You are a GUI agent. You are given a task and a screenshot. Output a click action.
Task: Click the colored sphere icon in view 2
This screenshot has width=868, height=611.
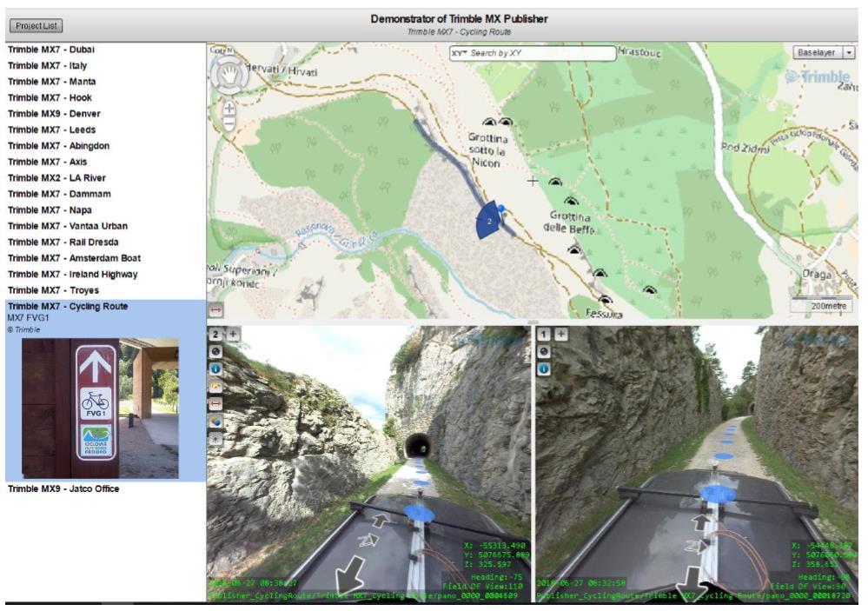(x=215, y=422)
